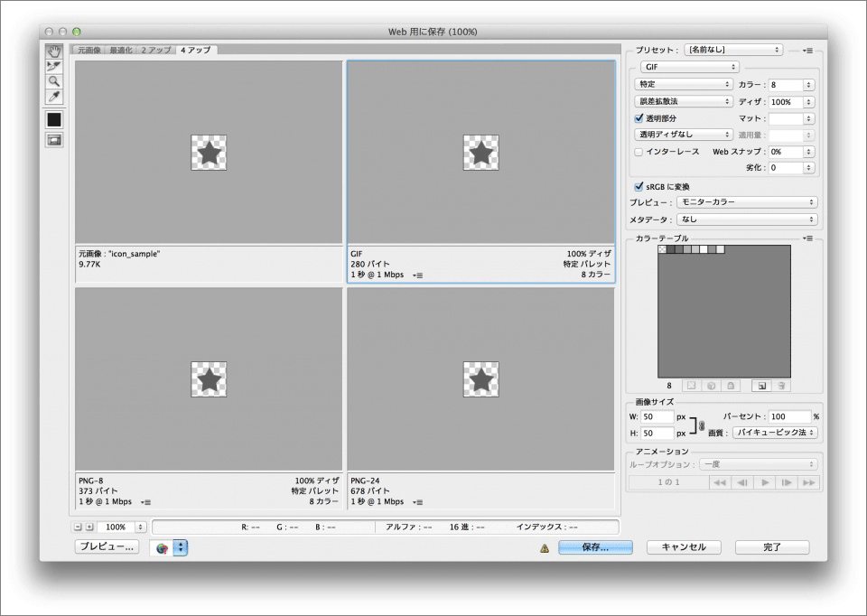This screenshot has height=616, width=867.
Task: Open the optimize panel flyout menu beside プリセット
Action: [x=807, y=51]
